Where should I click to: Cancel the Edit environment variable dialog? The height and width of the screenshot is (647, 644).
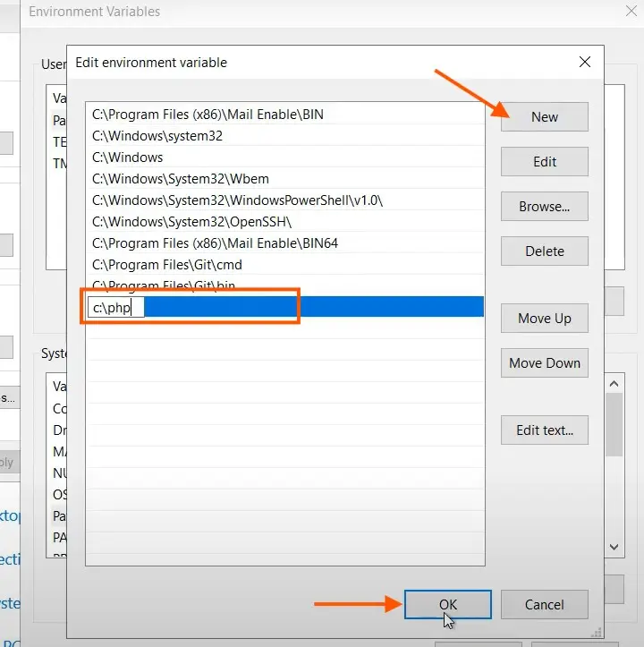point(545,605)
